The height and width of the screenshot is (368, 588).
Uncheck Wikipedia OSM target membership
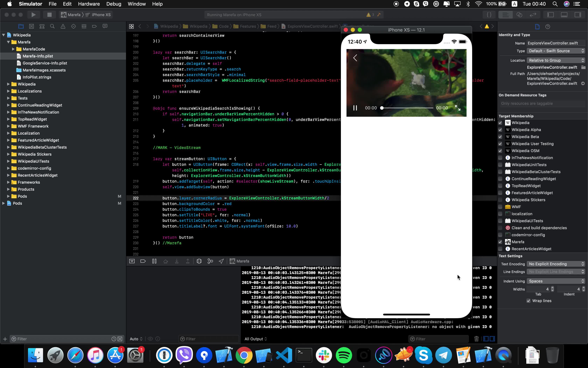pos(500,151)
